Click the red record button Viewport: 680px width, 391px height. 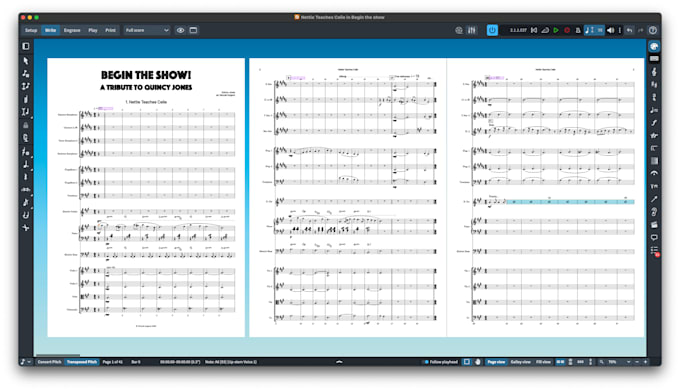pyautogui.click(x=567, y=30)
